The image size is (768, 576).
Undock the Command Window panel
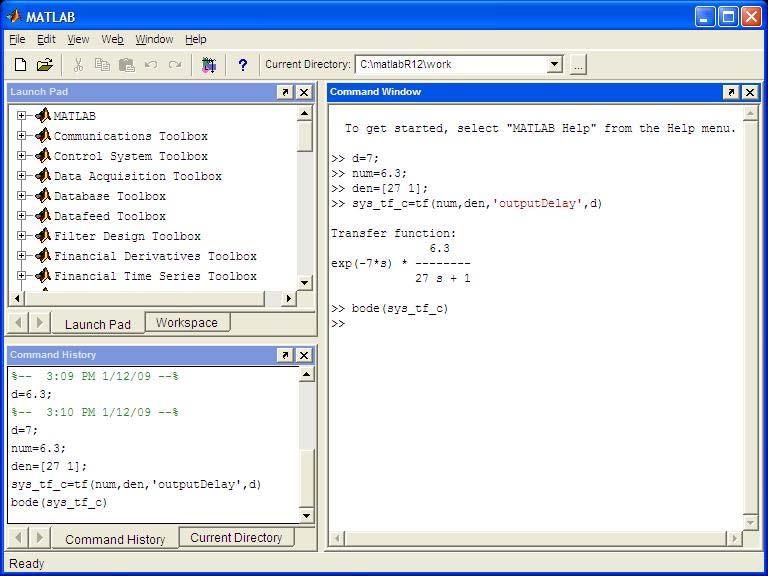click(x=731, y=92)
